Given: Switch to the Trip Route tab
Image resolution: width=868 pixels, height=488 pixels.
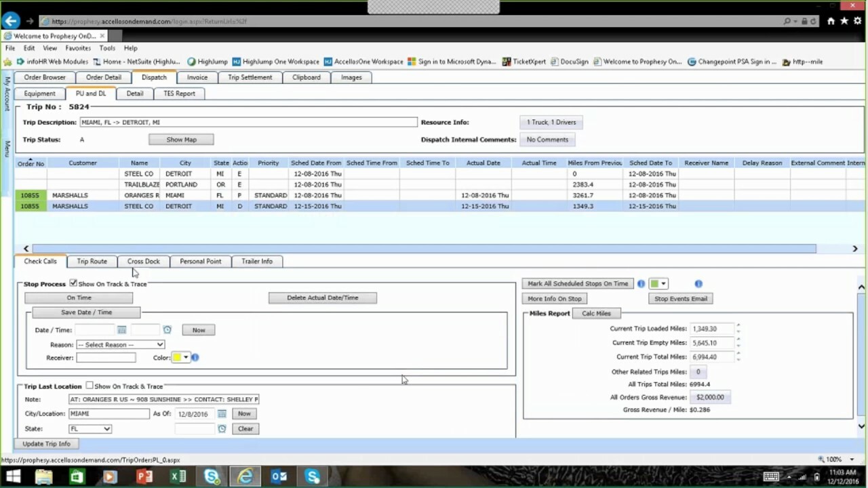Looking at the screenshot, I should 92,261.
